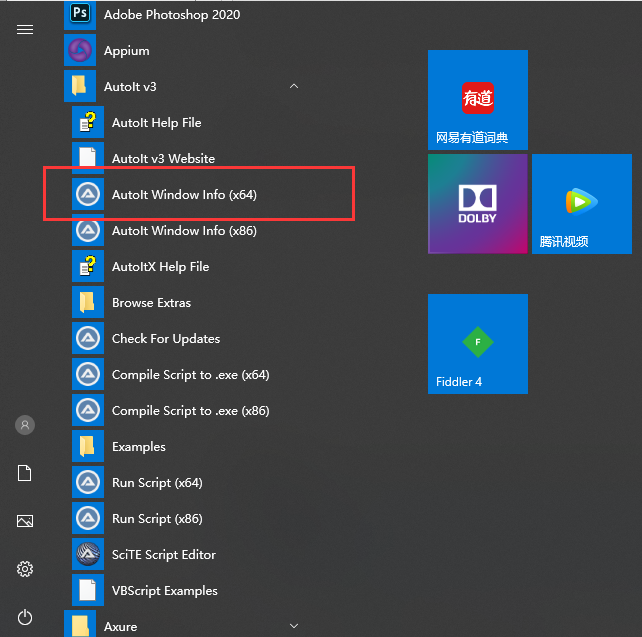
Task: Open Pictures from the Start sidebar
Action: pos(25,521)
